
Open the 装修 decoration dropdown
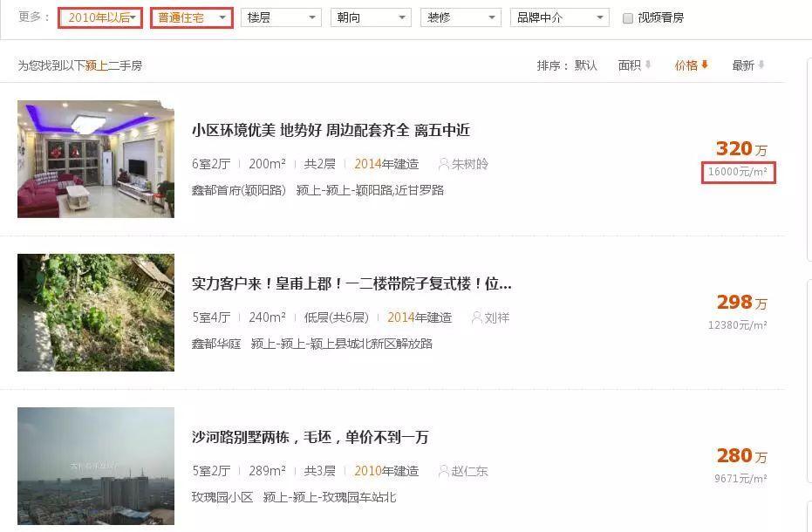[x=461, y=17]
